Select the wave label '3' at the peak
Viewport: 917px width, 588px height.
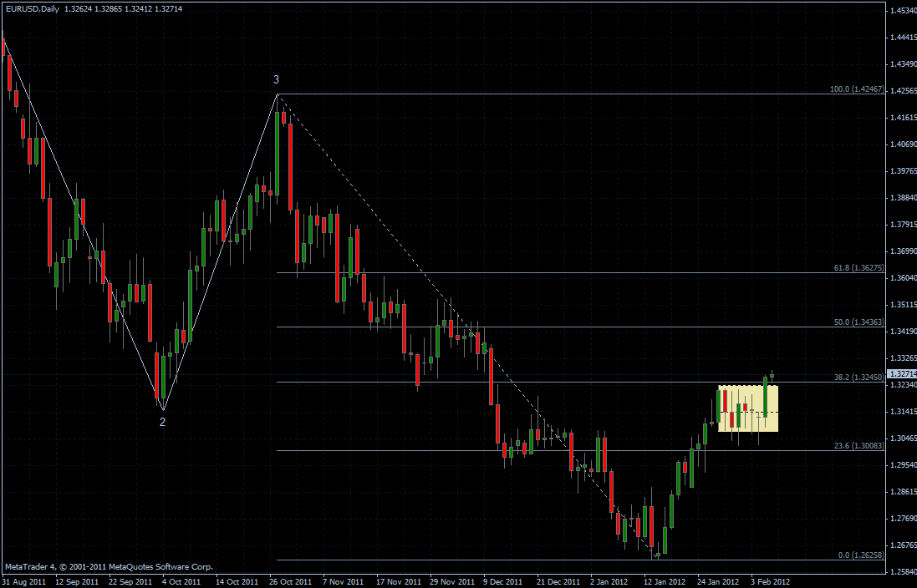coord(277,79)
